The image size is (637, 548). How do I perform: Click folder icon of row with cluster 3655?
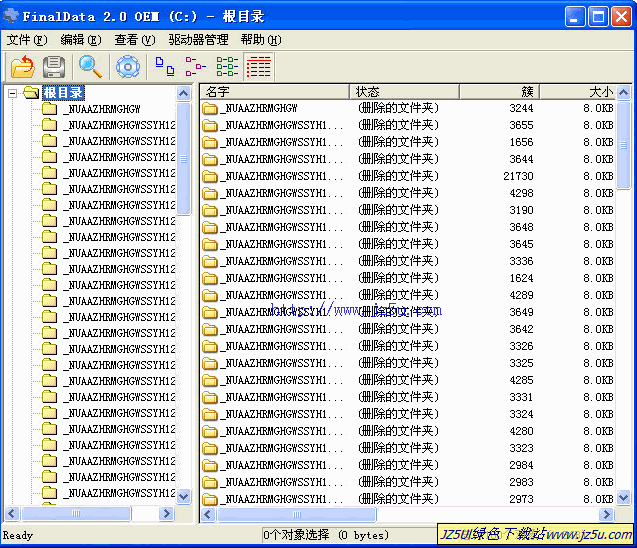click(x=210, y=125)
